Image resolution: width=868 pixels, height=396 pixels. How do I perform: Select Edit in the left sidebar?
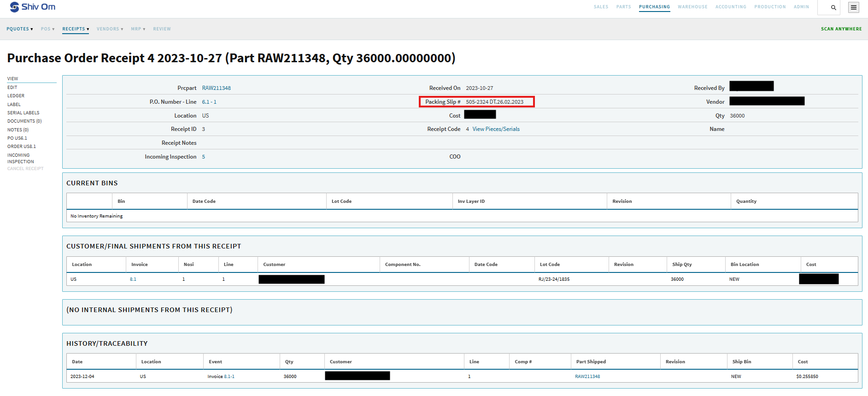[x=12, y=87]
